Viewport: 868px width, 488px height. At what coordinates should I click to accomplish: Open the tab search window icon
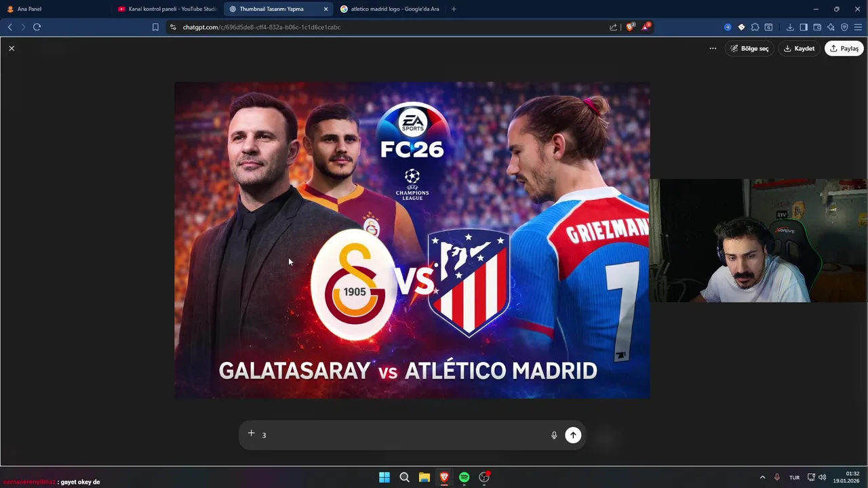[768, 27]
